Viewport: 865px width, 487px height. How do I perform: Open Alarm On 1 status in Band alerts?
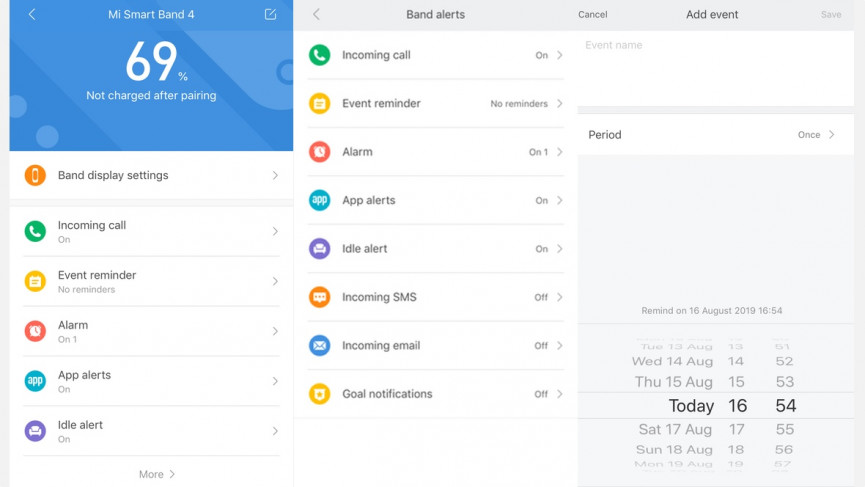point(538,152)
